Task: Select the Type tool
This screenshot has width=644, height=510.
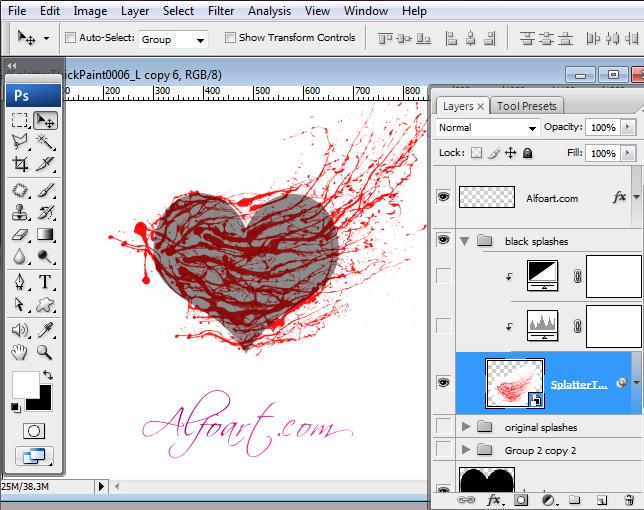Action: coord(45,281)
